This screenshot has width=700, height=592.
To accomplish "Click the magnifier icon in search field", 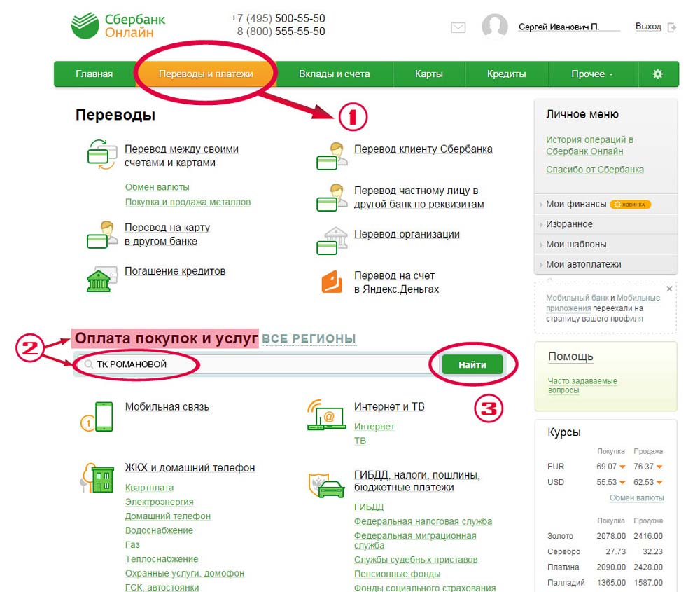I will click(89, 364).
